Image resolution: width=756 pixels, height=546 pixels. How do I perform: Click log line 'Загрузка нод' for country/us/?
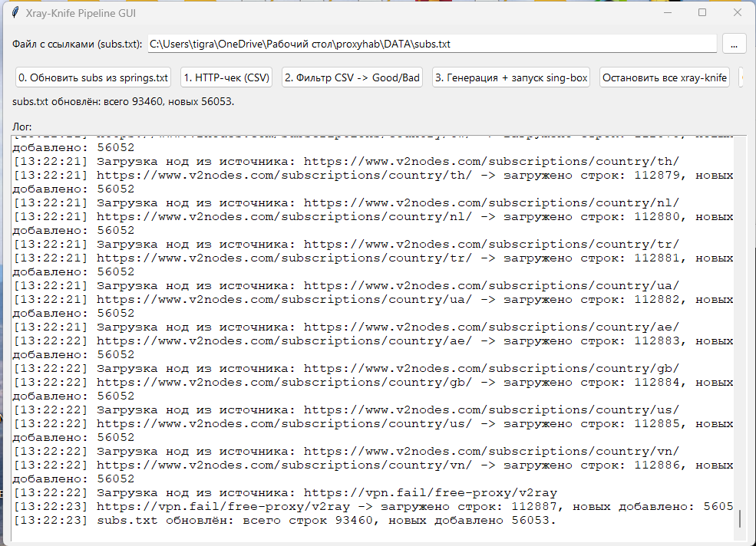pos(346,410)
